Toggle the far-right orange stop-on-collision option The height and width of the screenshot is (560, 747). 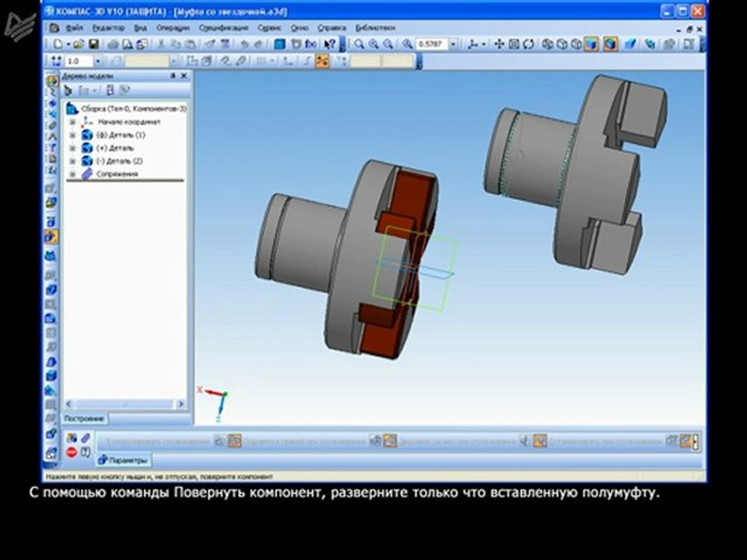click(686, 441)
